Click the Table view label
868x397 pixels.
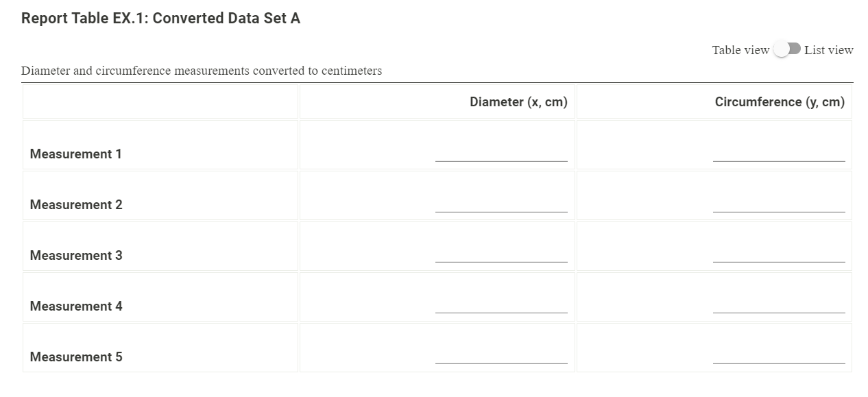[740, 49]
